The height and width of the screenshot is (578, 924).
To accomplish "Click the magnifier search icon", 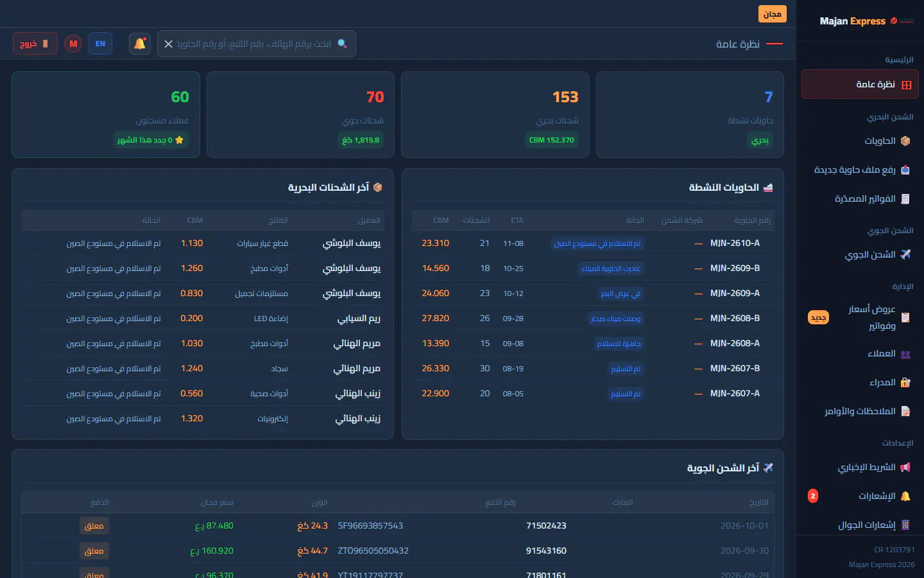I will (342, 44).
